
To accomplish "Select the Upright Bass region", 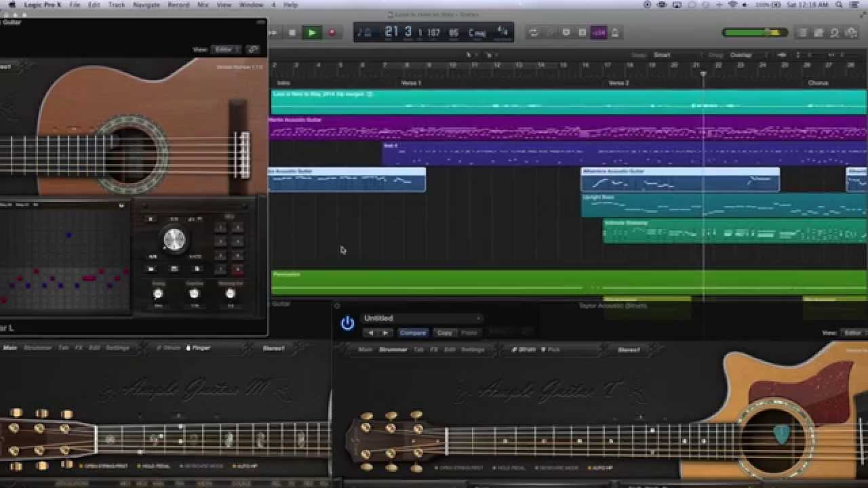I will pyautogui.click(x=724, y=205).
